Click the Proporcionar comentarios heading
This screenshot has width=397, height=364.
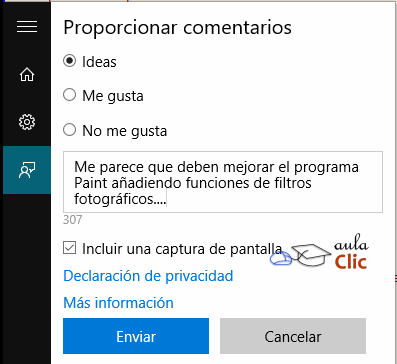tap(178, 28)
